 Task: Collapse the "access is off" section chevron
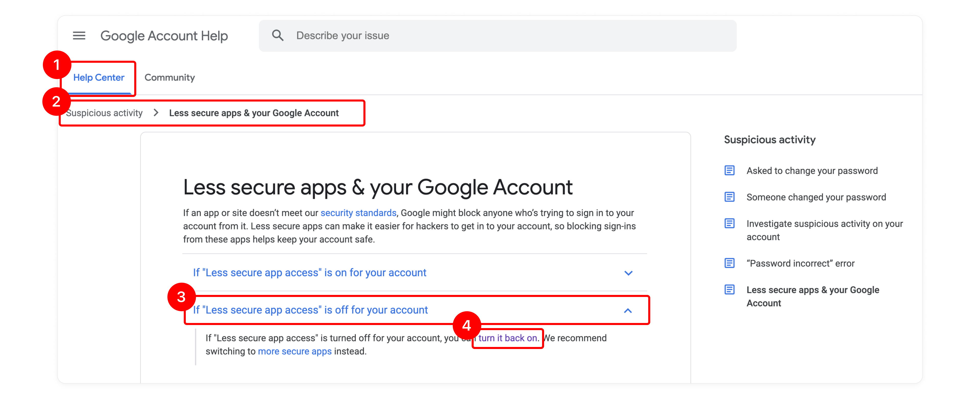628,310
